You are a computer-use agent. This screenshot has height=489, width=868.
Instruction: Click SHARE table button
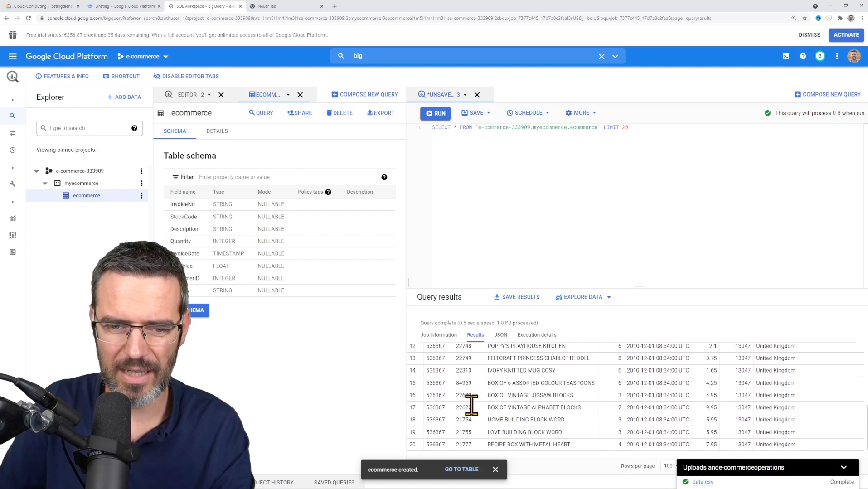[299, 113]
